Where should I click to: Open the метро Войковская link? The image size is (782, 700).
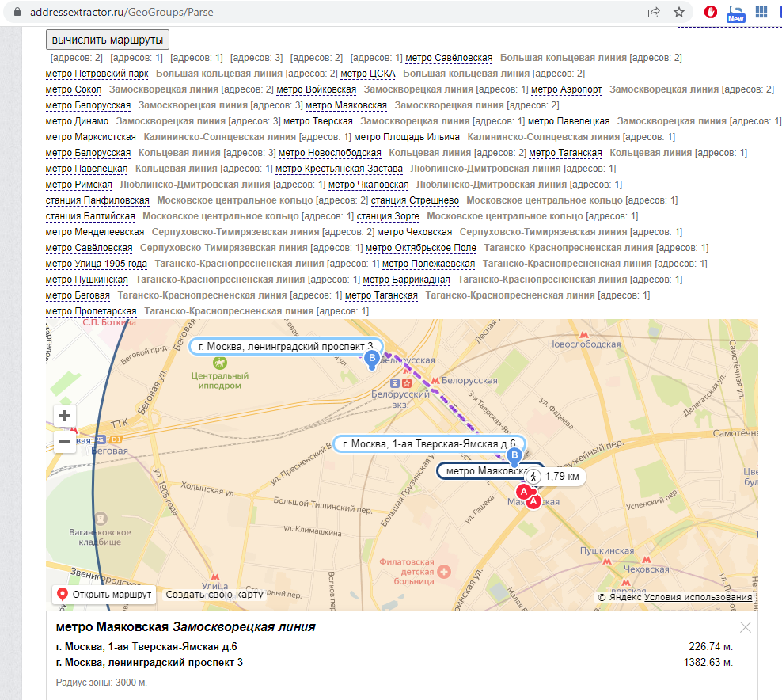316,89
